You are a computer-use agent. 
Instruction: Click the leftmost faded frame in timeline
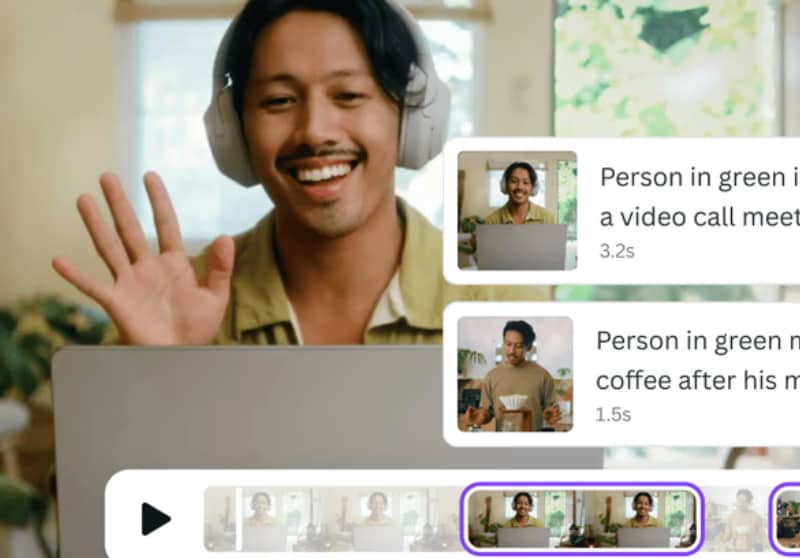(220, 519)
